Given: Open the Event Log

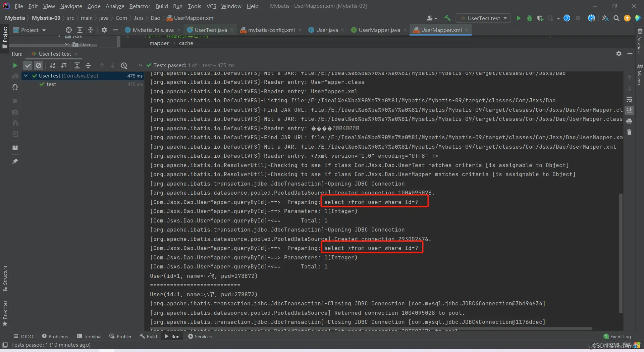Looking at the screenshot, I should (x=617, y=336).
